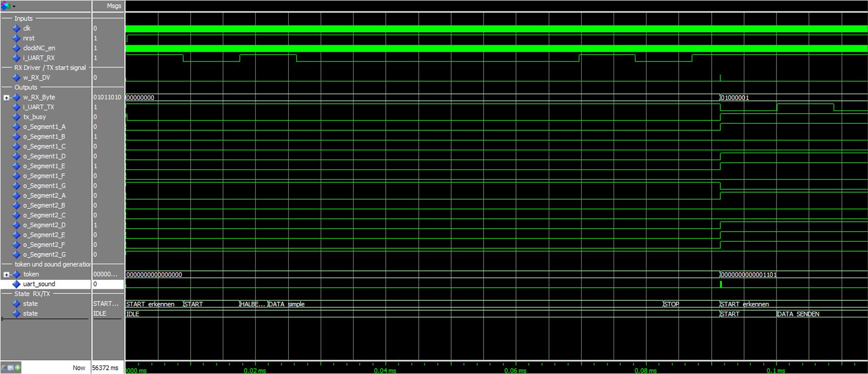Click the o_Segment2_A diamond icon
The width and height of the screenshot is (868, 374).
(17, 196)
